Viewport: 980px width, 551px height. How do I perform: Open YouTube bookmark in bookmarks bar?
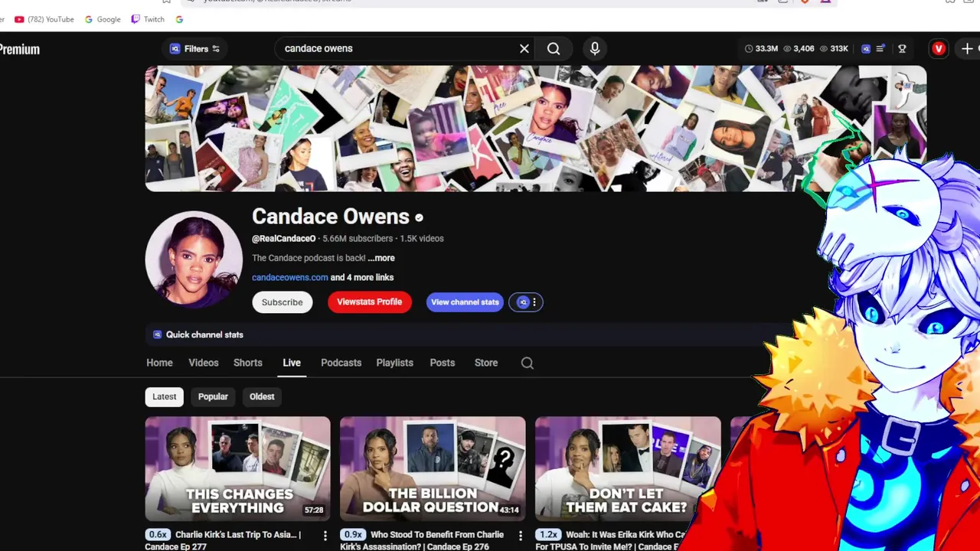coord(44,19)
